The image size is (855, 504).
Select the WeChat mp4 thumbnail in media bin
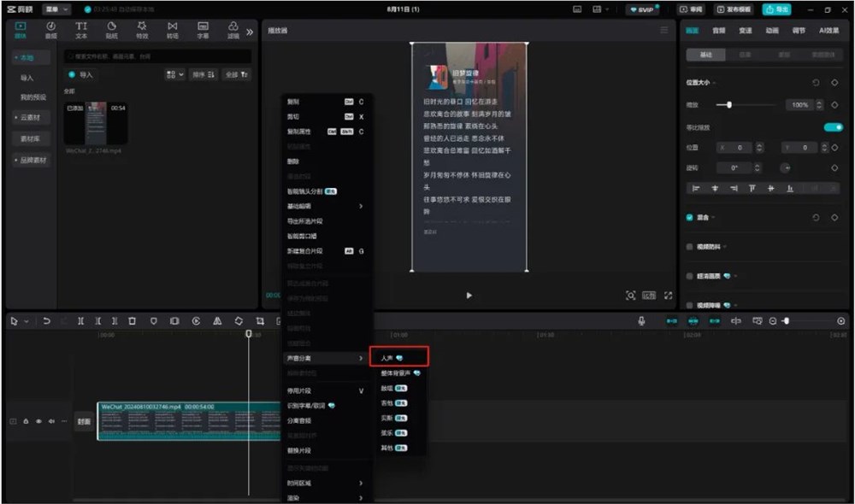pos(96,123)
